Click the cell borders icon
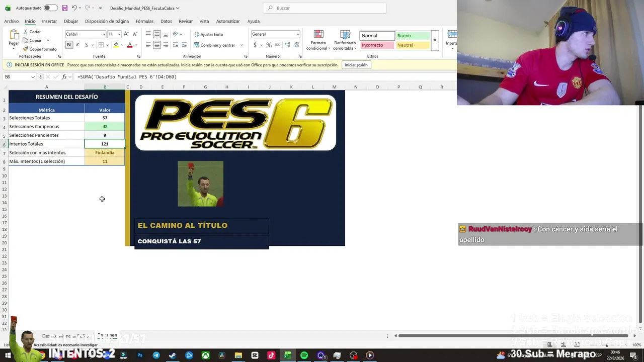This screenshot has height=362, width=644. tap(101, 45)
